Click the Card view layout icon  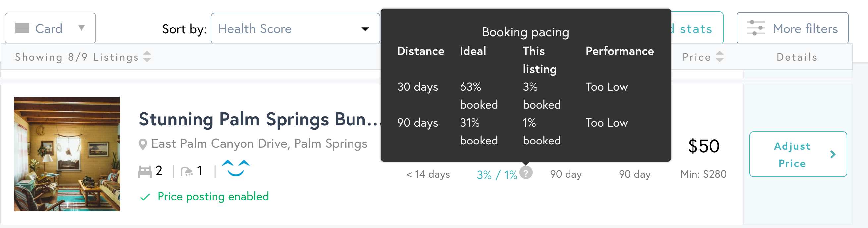pyautogui.click(x=22, y=28)
